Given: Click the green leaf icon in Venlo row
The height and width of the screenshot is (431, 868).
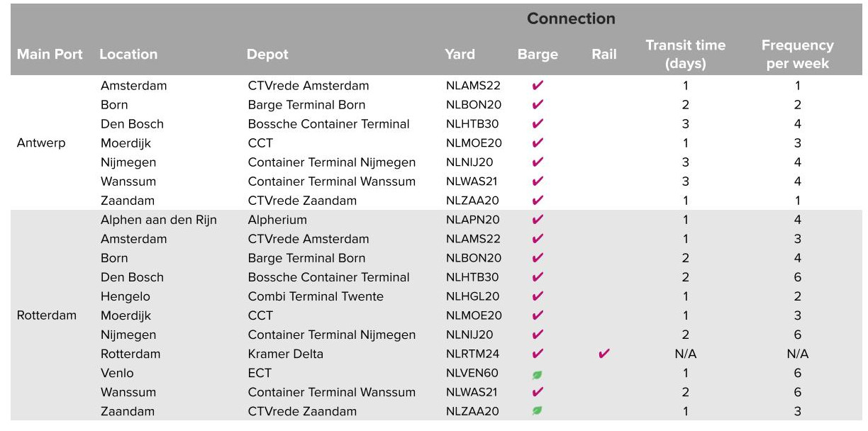Looking at the screenshot, I should [538, 374].
